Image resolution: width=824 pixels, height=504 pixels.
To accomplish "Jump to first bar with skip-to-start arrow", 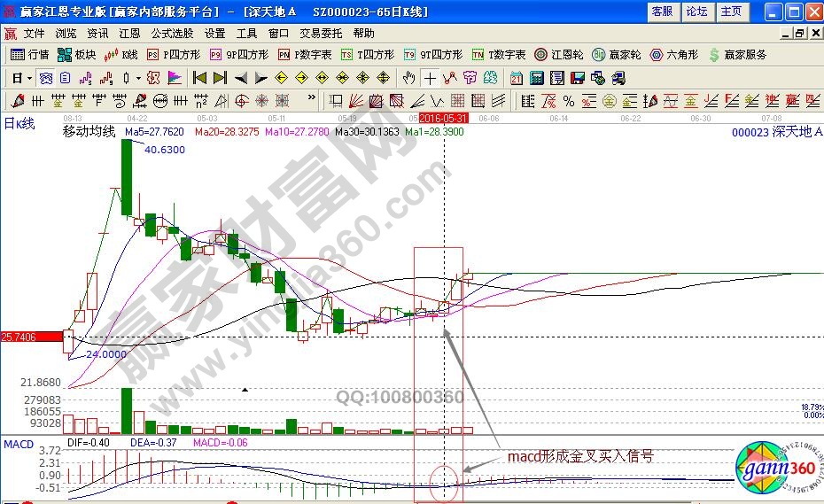I will coord(199,78).
